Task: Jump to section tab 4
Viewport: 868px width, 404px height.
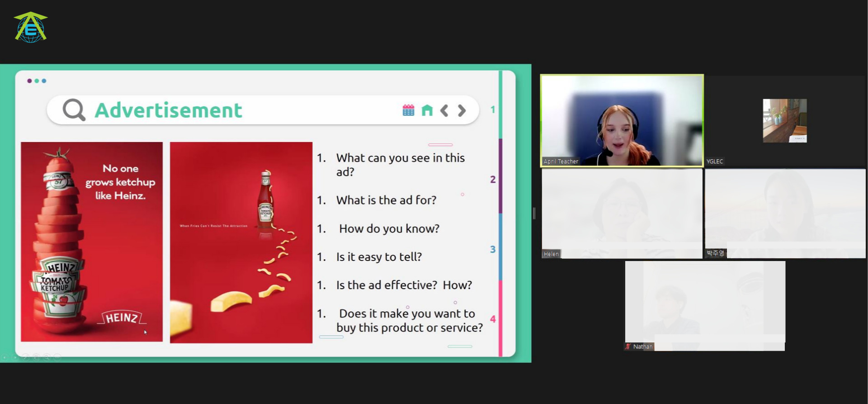Action: [493, 319]
